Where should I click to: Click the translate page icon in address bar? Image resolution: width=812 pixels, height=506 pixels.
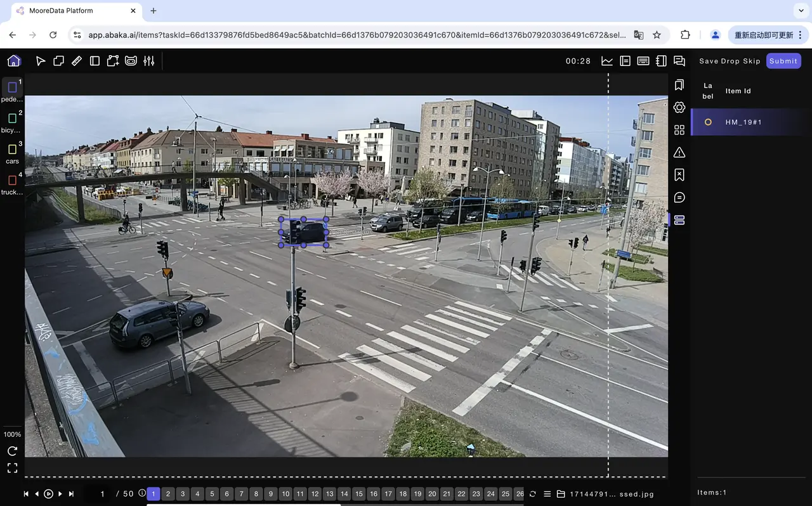click(639, 35)
